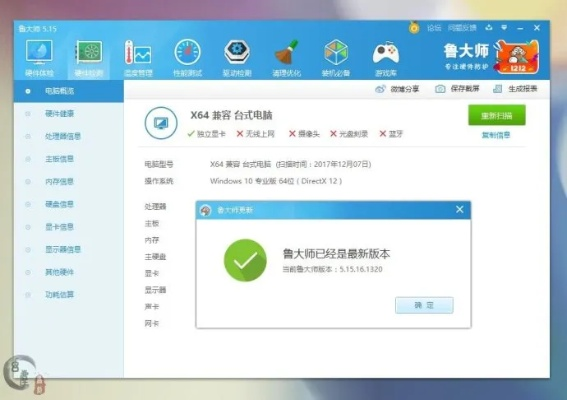Open the 温度管理 temperature management icon
The height and width of the screenshot is (400, 567).
138,58
